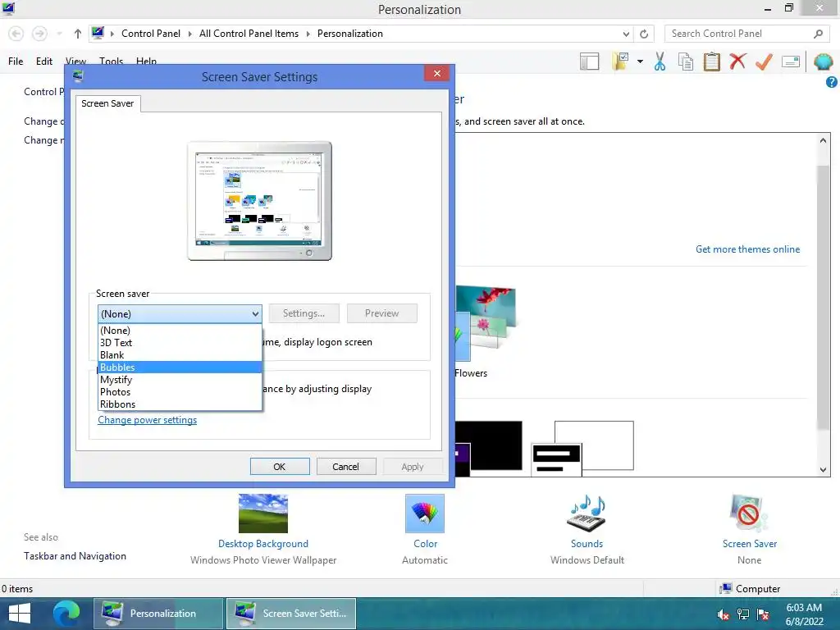Open Color settings swatch icon
This screenshot has width=840, height=630.
tap(425, 514)
